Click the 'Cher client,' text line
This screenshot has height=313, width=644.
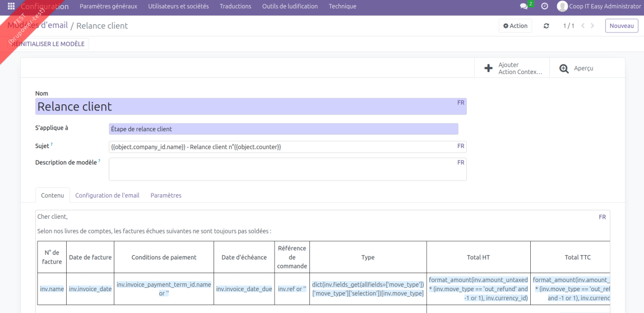coord(53,217)
